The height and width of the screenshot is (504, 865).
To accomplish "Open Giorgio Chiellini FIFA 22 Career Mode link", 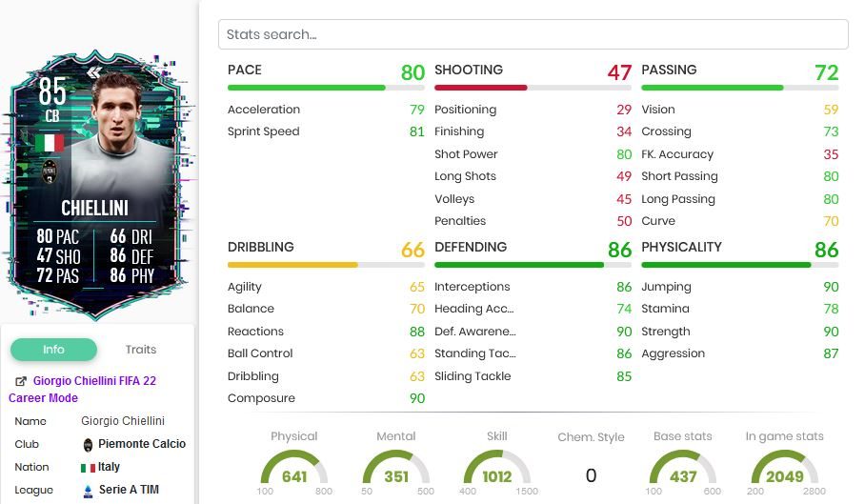I will (82, 390).
